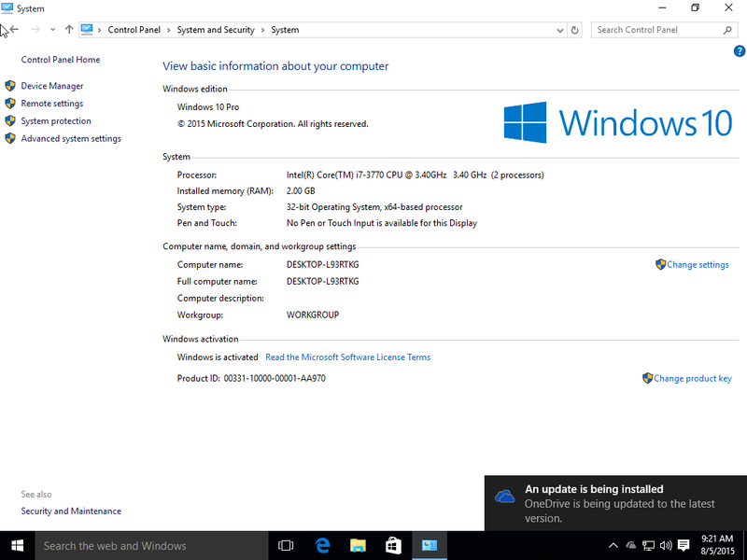Viewport: 747px width, 560px height.
Task: Open Action Center from the tray
Action: point(684,546)
